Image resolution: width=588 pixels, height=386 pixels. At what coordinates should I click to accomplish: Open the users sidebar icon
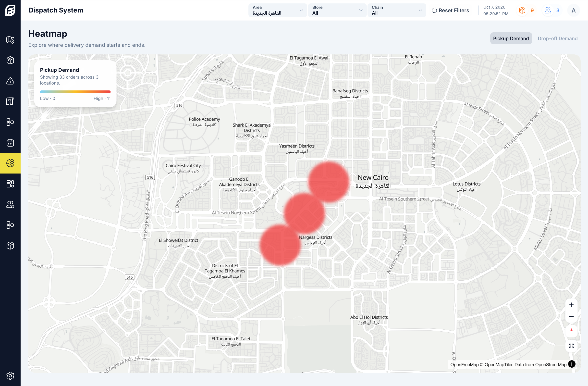tap(10, 204)
